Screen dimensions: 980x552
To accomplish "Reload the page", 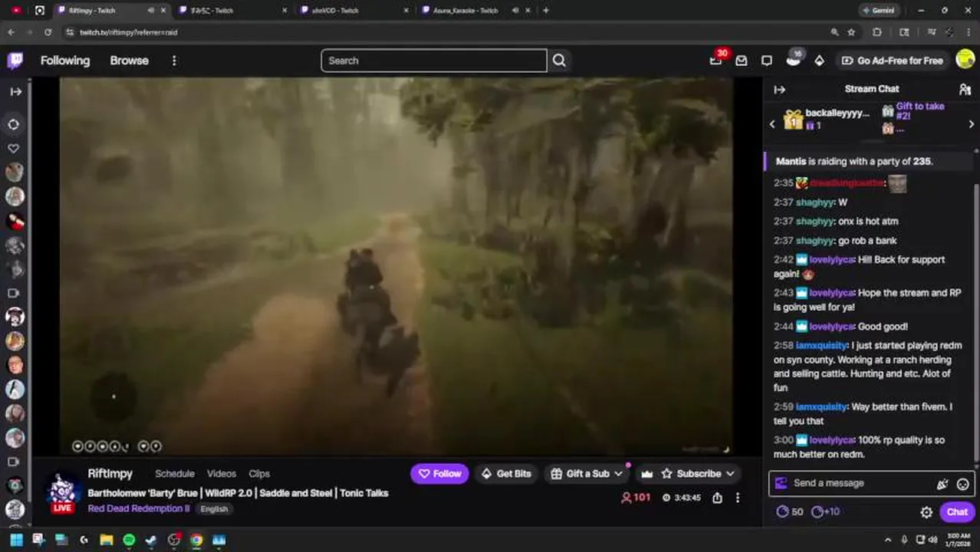I will (x=48, y=32).
